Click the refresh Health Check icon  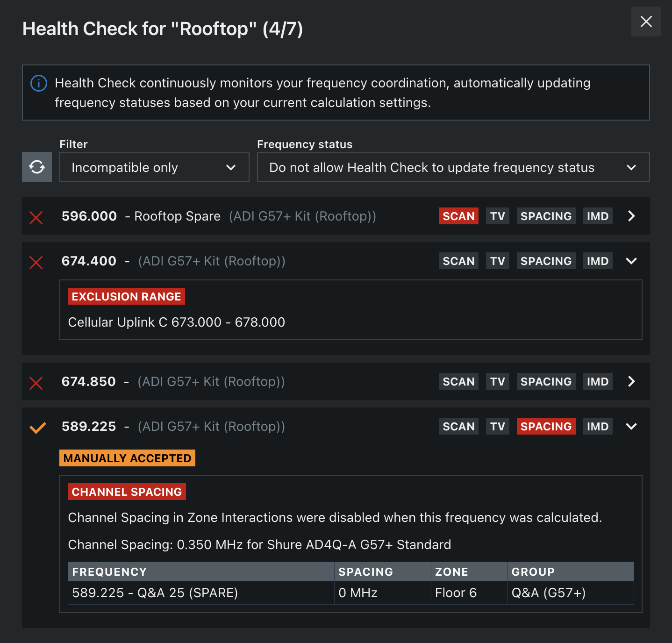pos(37,167)
